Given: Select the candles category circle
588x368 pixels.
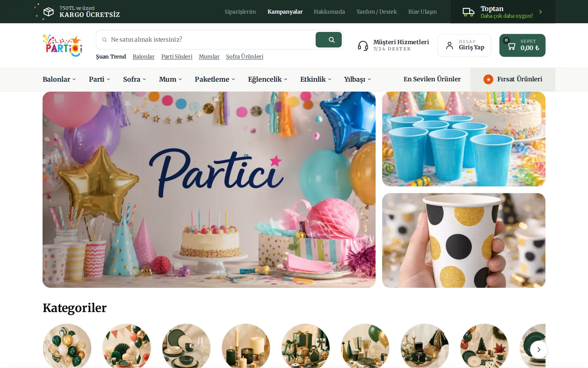Looking at the screenshot, I should [246, 346].
